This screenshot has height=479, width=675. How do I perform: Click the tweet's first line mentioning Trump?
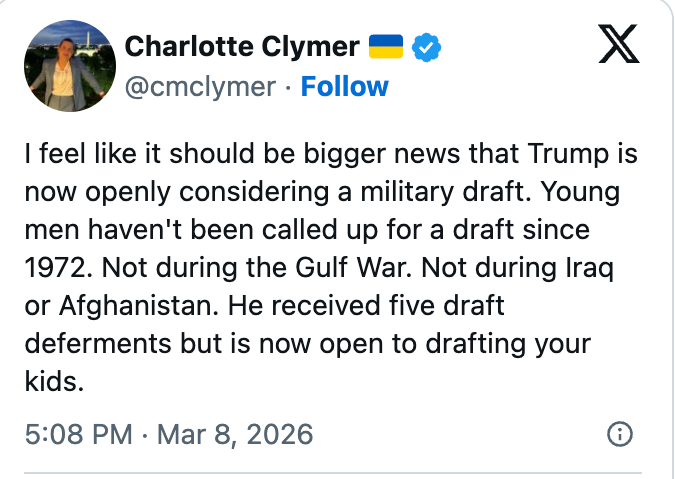click(330, 157)
